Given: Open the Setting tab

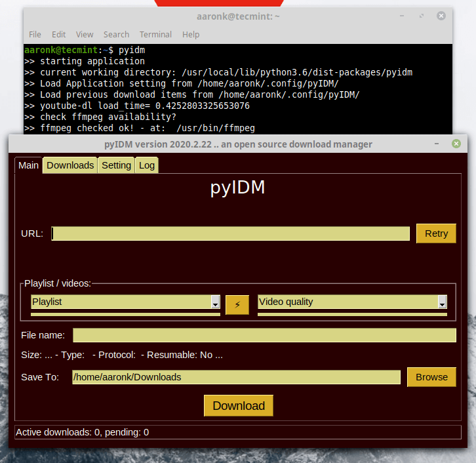Looking at the screenshot, I should [116, 165].
